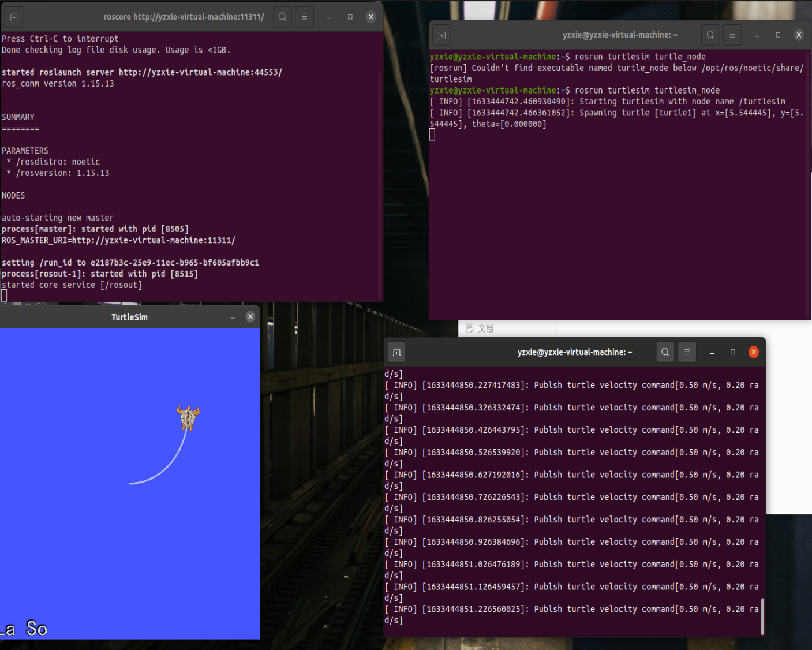Open new tab in roscore terminal

click(14, 17)
